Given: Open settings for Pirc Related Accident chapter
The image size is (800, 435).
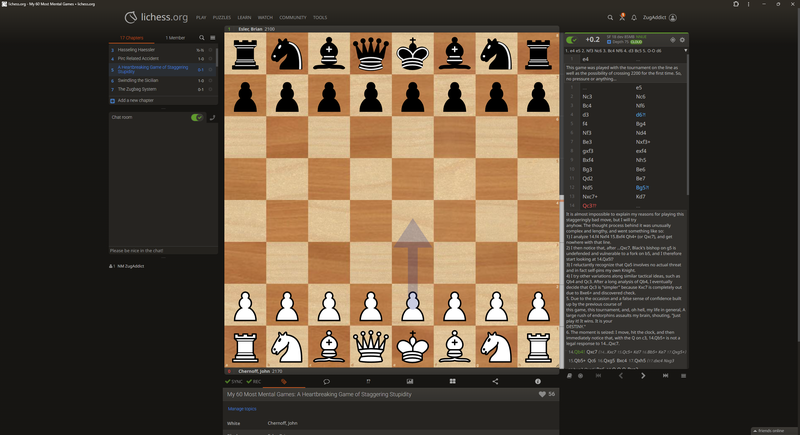Looking at the screenshot, I should tap(210, 59).
